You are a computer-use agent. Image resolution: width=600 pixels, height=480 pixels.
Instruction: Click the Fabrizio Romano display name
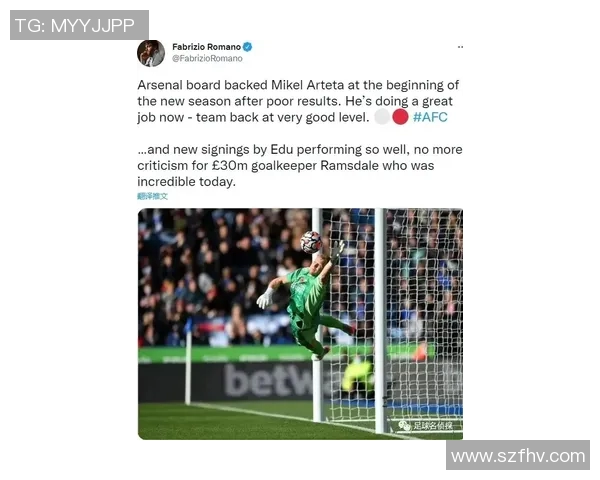coord(206,47)
